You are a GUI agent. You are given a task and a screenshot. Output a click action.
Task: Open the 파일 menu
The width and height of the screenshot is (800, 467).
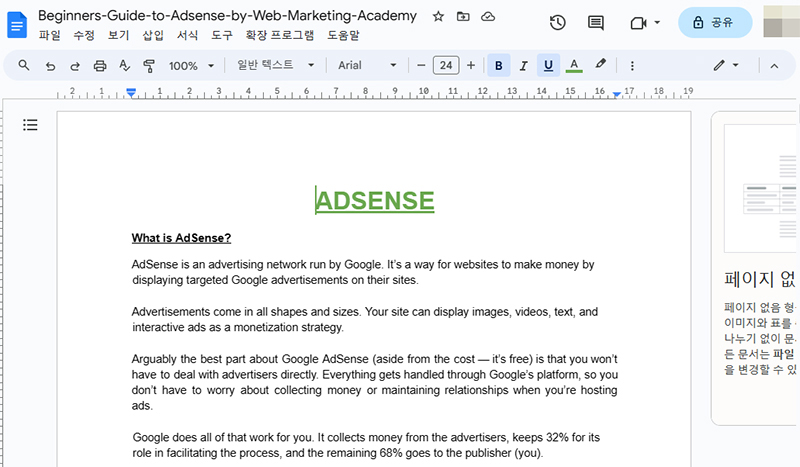point(49,35)
